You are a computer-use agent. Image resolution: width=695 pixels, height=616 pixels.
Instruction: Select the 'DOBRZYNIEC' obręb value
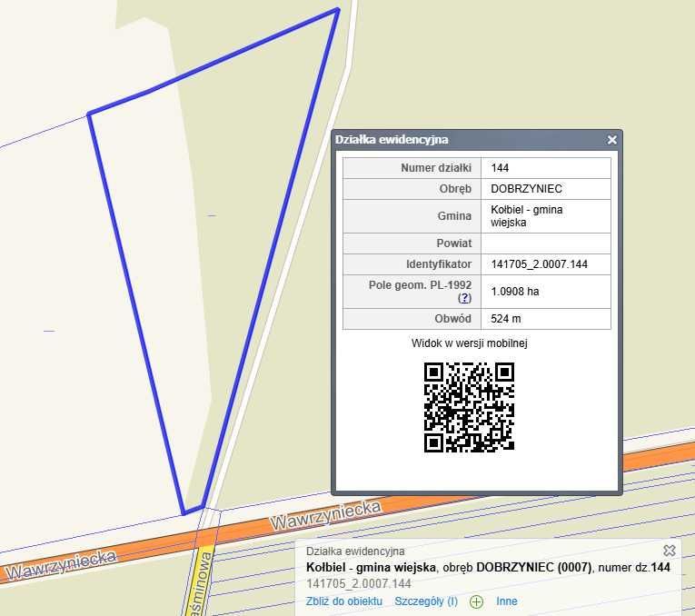(526, 189)
